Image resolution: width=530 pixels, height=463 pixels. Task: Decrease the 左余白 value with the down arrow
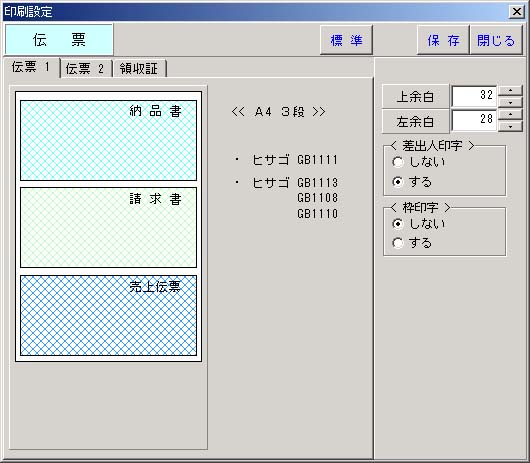[510, 126]
